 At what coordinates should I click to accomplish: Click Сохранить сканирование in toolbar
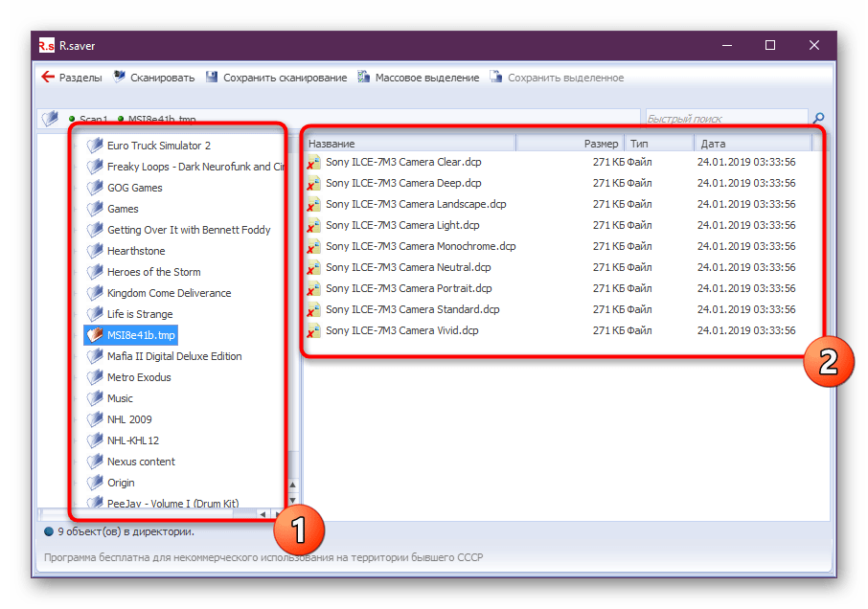point(276,78)
